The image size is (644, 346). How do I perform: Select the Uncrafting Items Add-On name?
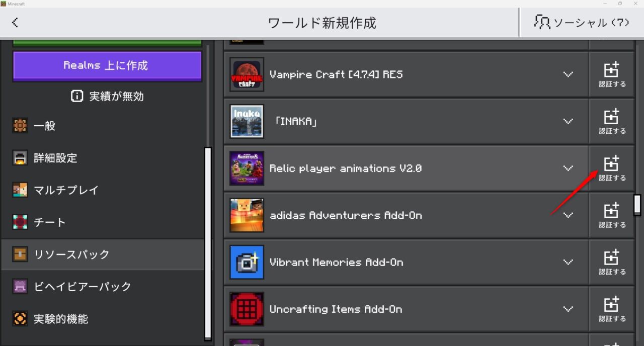336,309
